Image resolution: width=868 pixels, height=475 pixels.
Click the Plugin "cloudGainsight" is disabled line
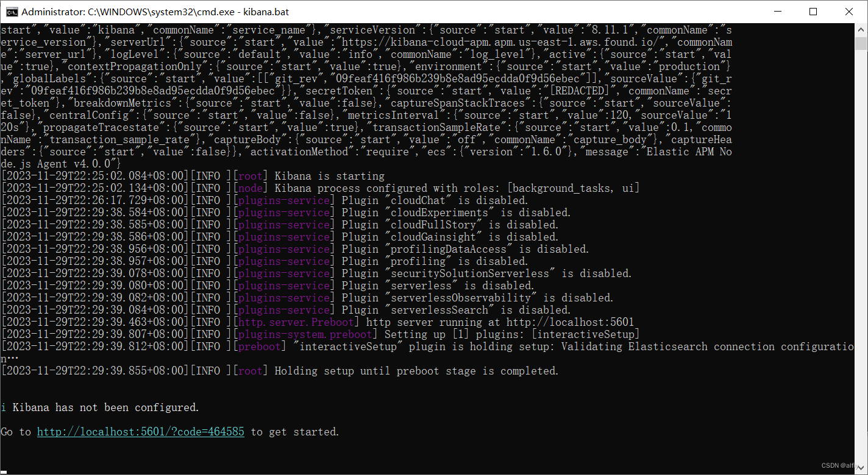tap(280, 237)
